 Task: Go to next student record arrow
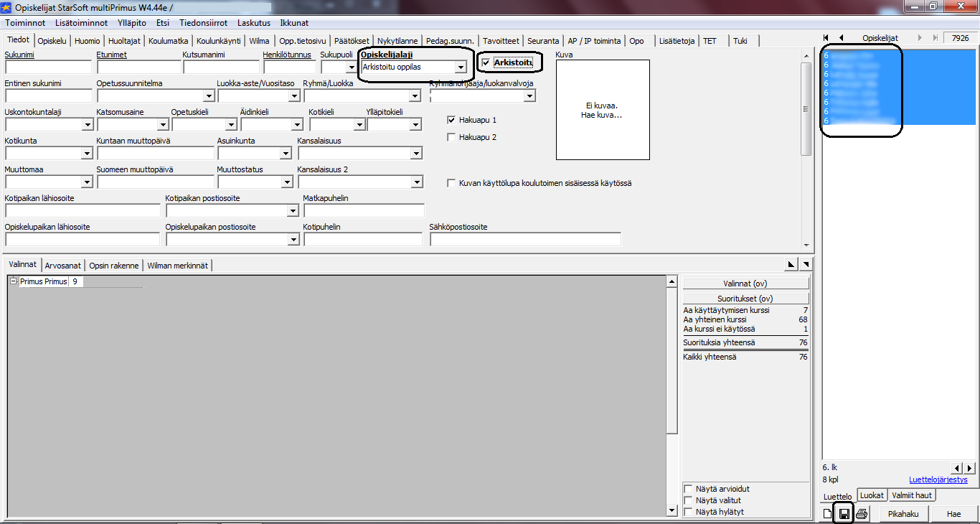click(x=920, y=38)
